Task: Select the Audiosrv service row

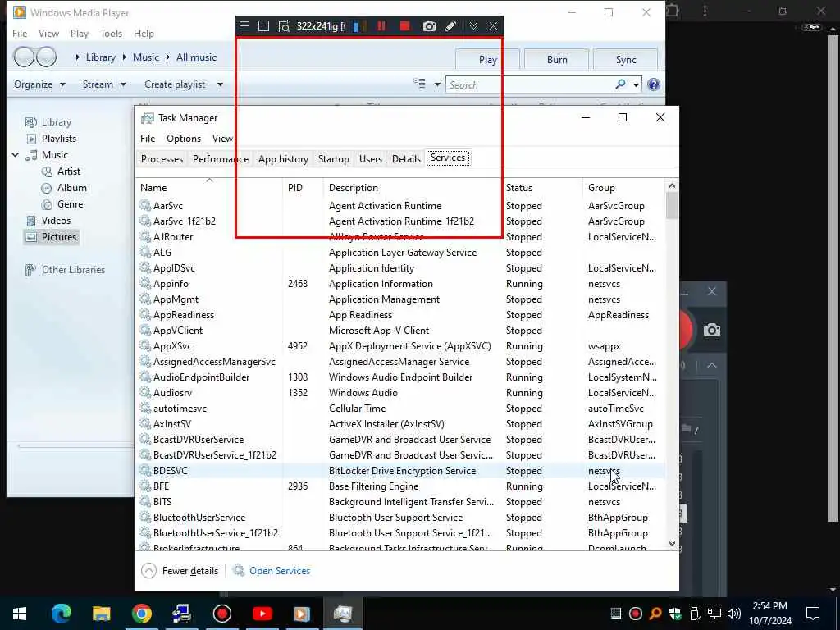Action: pos(400,393)
